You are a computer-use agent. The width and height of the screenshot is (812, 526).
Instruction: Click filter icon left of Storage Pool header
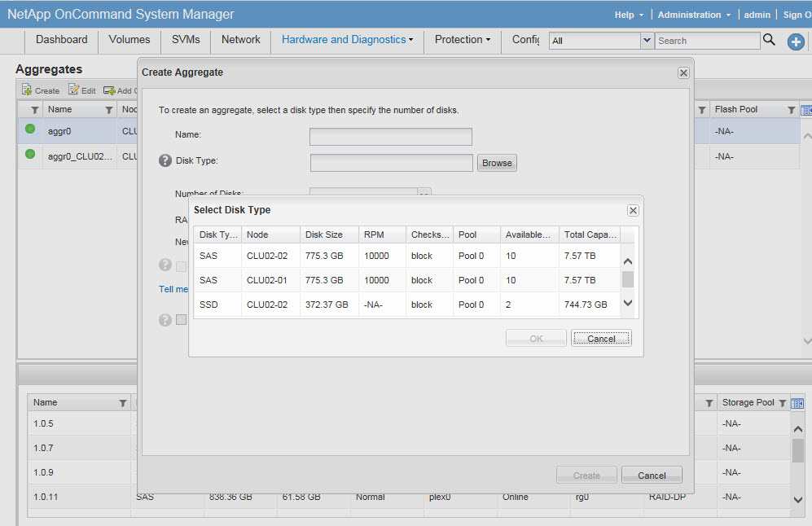point(709,403)
